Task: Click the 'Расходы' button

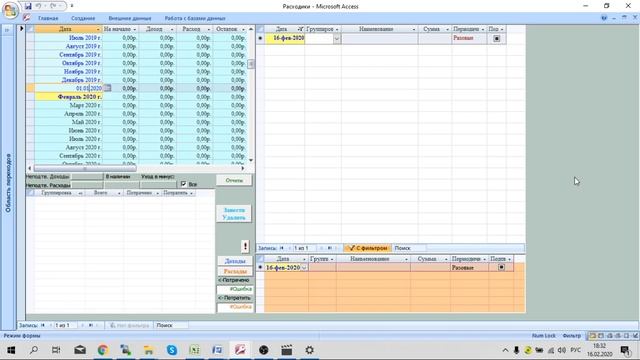Action: 235,271
